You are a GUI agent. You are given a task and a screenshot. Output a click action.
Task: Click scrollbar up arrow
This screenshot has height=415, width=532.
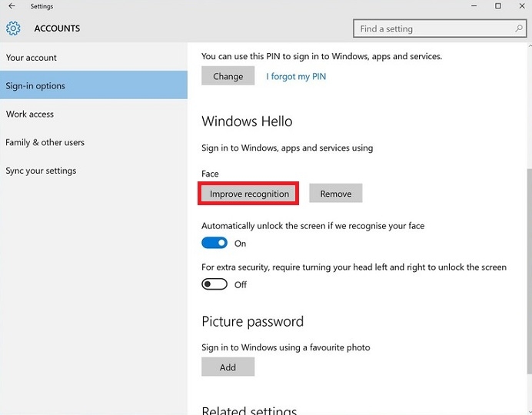coord(530,45)
